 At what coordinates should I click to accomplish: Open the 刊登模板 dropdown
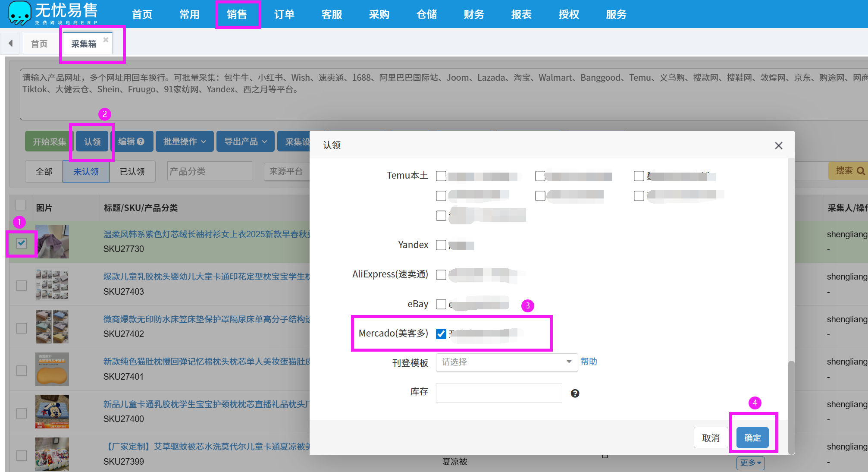tap(507, 362)
